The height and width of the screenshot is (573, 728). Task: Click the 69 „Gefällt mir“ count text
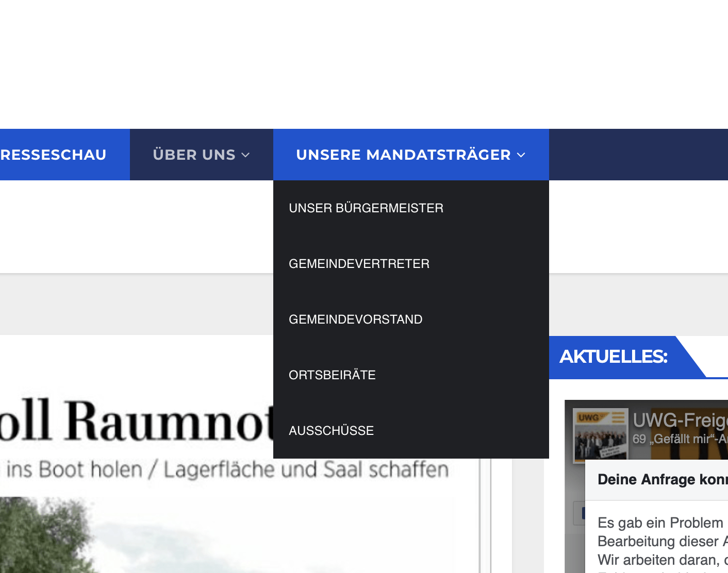(x=680, y=439)
